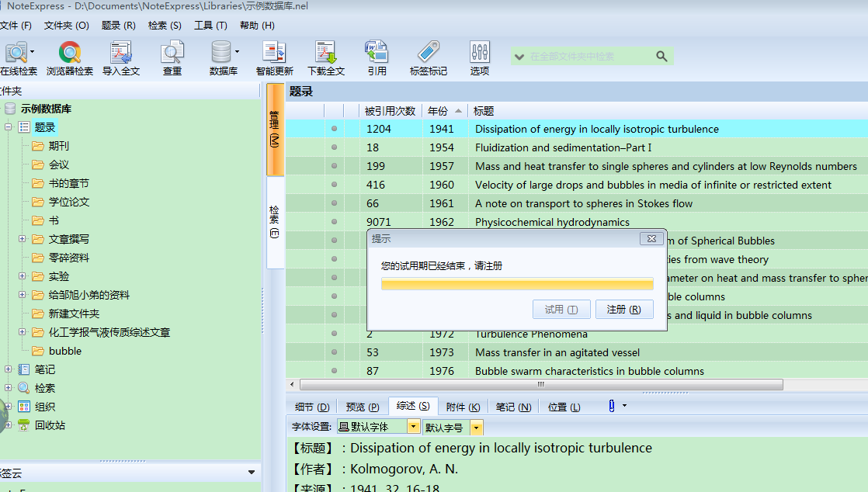The image size is (868, 492).
Task: Run the 查重 duplicate check tool
Action: [x=172, y=58]
